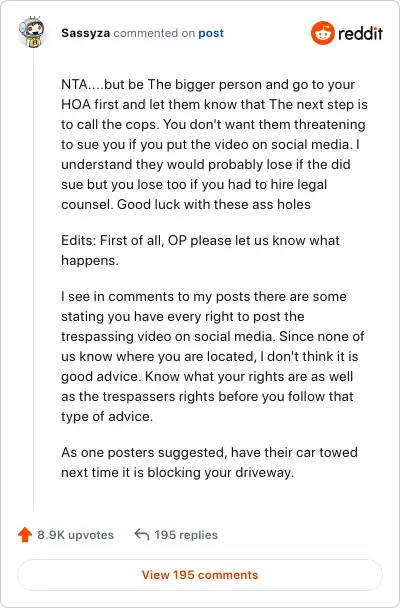This screenshot has height=608, width=400.
Task: Click the 'View 195 comments' button
Action: (x=200, y=575)
